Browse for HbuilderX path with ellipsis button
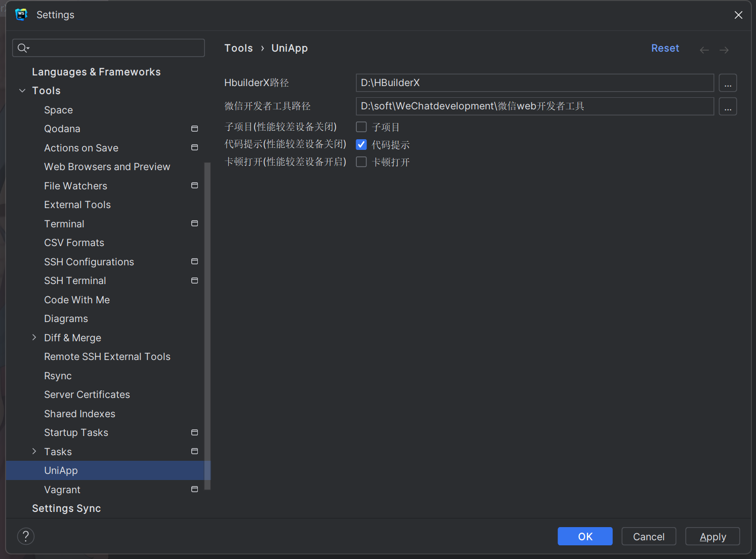 point(728,83)
